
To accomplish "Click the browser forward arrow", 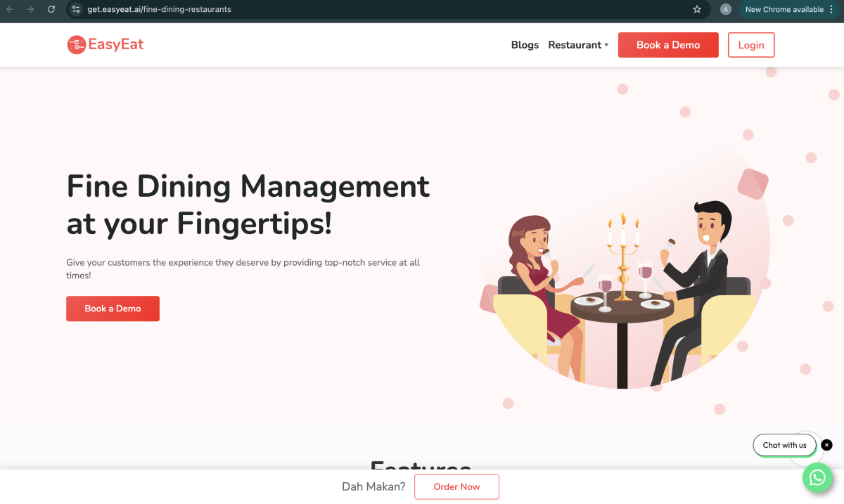I will click(x=30, y=9).
